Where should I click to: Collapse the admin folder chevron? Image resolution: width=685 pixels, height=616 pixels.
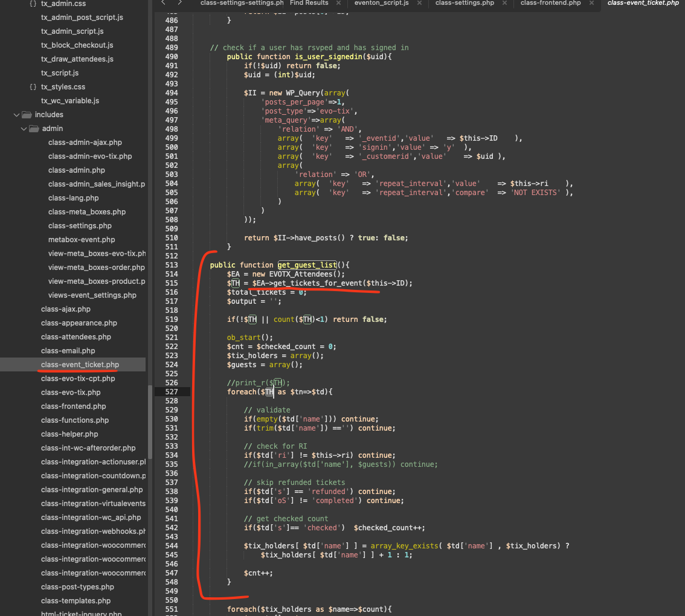[24, 129]
